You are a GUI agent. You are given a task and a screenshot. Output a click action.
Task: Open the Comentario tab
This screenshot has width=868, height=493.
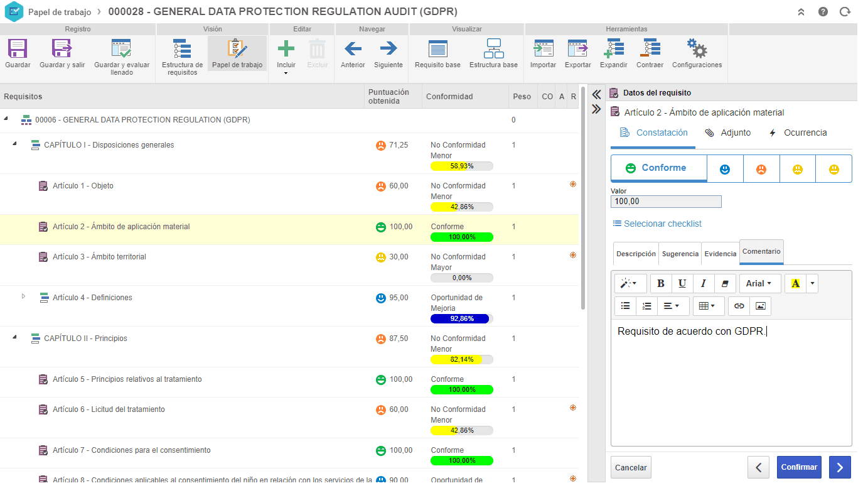tap(761, 252)
